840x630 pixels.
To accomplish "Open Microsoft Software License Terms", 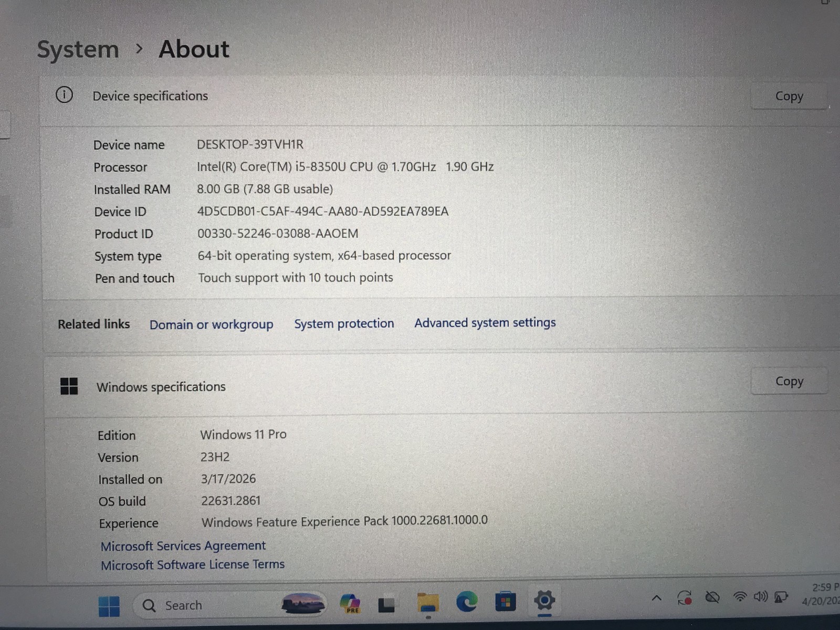I will (x=193, y=564).
